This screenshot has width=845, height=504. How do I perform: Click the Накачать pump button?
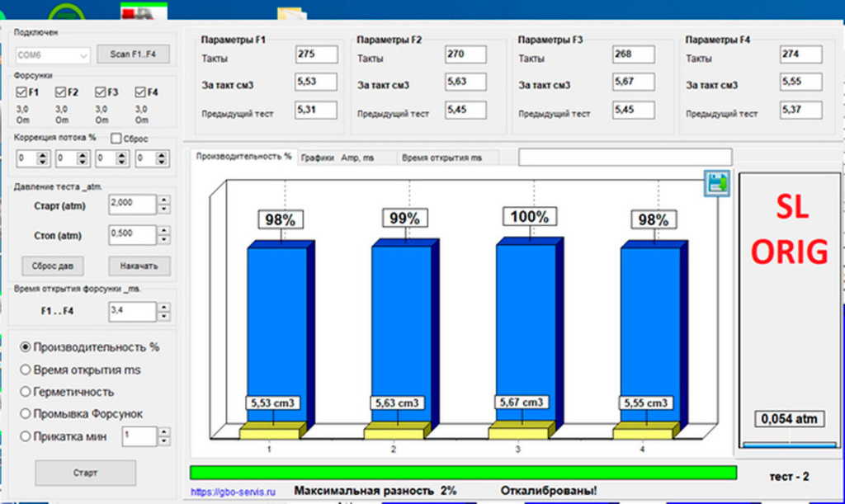click(139, 266)
